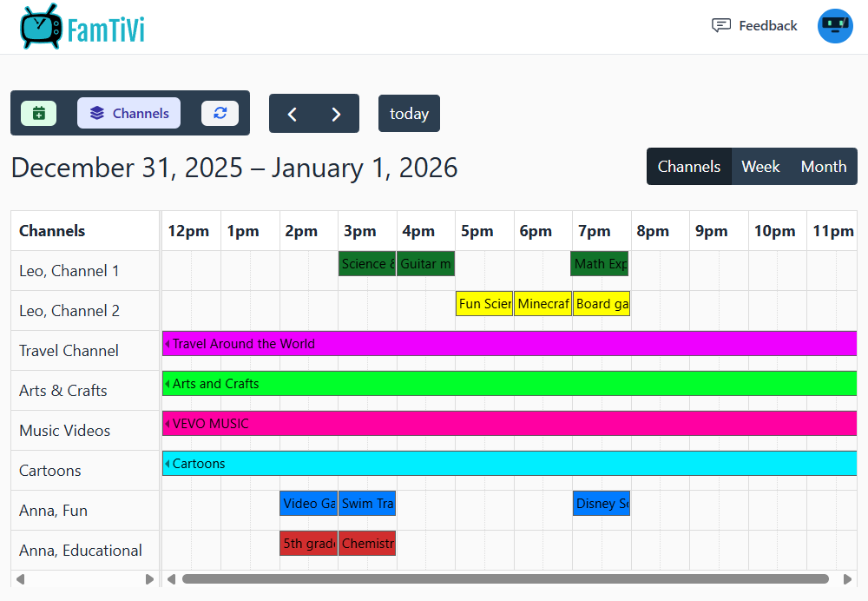The width and height of the screenshot is (868, 601).
Task: Click the Channels layers button in toolbar
Action: click(x=128, y=113)
